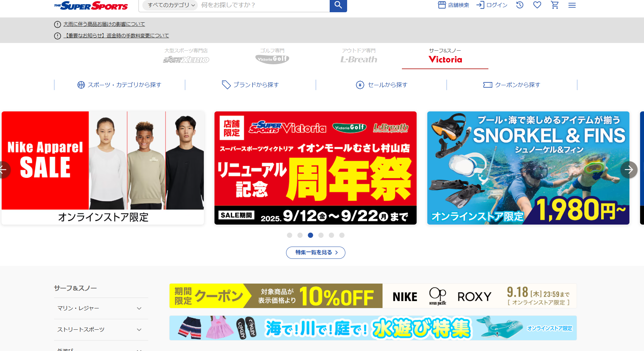Open favorites heart icon
Viewport: 644px width, 351px height.
point(537,5)
